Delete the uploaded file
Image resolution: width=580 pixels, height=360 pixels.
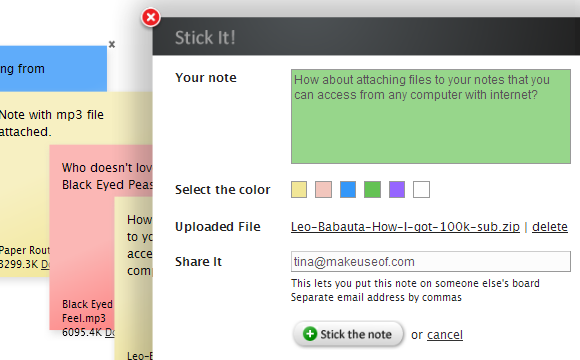tap(550, 226)
